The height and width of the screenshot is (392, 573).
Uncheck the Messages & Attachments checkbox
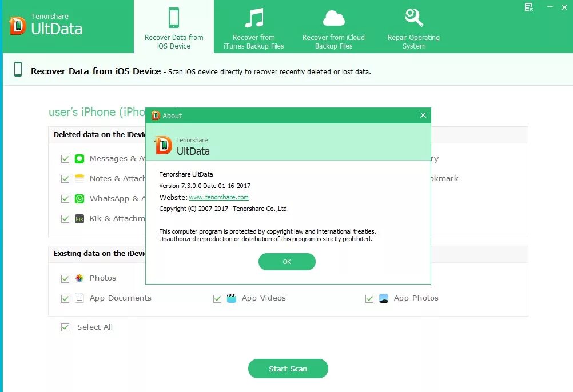pyautogui.click(x=65, y=159)
